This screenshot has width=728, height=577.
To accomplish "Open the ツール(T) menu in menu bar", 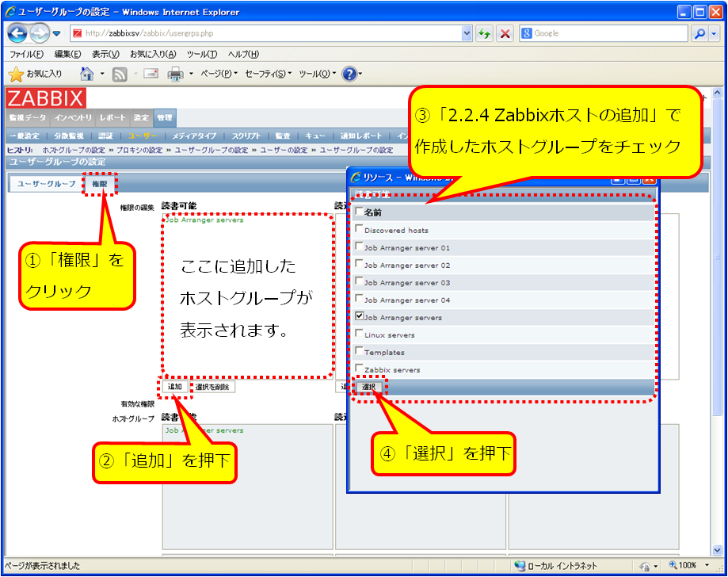I will [202, 55].
